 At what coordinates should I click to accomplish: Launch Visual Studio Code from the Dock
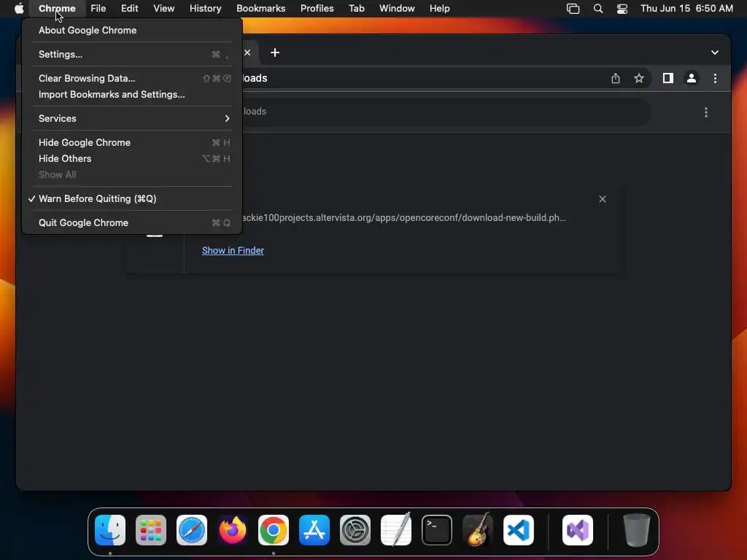point(519,530)
